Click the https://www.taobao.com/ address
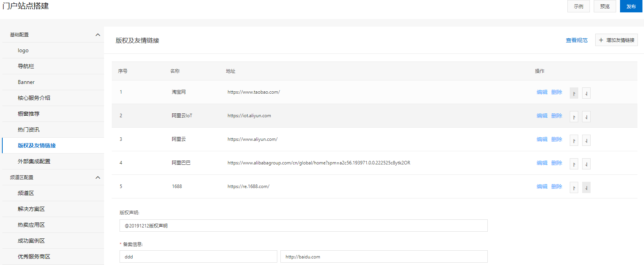 [x=254, y=92]
